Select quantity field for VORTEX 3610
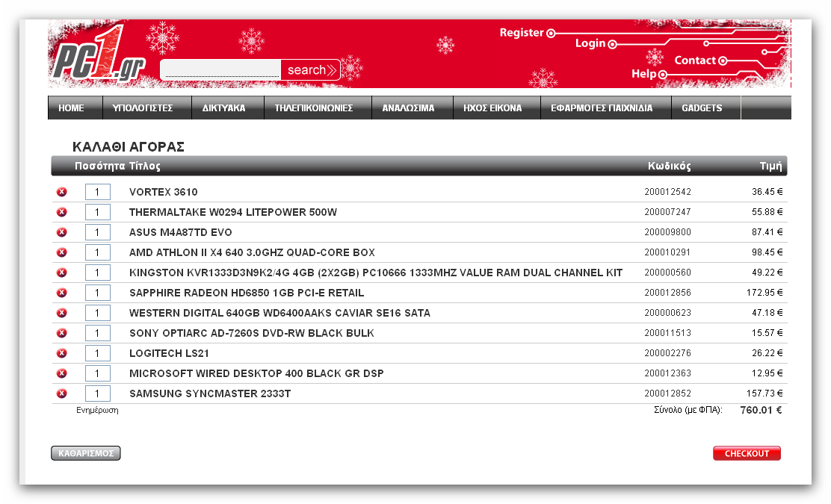 pyautogui.click(x=97, y=192)
